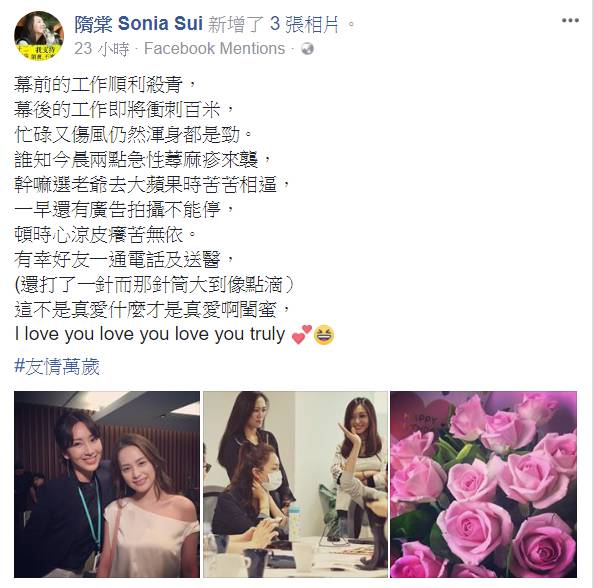Click the 23 小時 timestamp link

click(101, 49)
